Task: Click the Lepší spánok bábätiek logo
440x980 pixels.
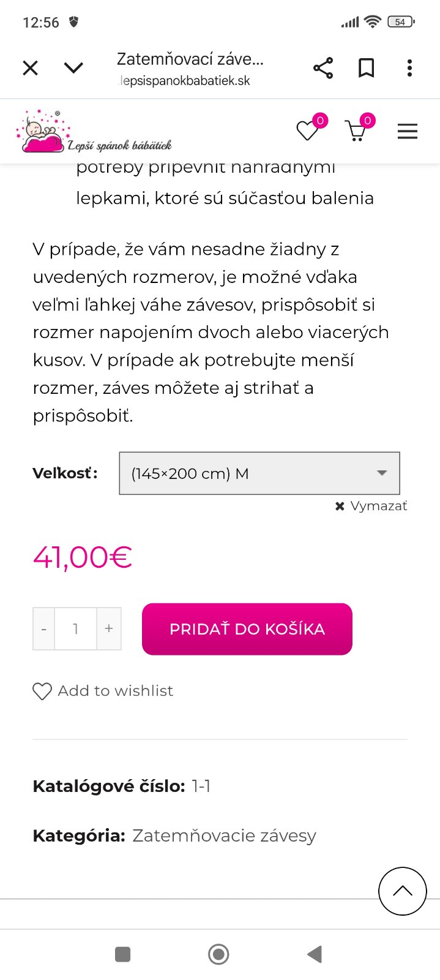Action: tap(94, 132)
